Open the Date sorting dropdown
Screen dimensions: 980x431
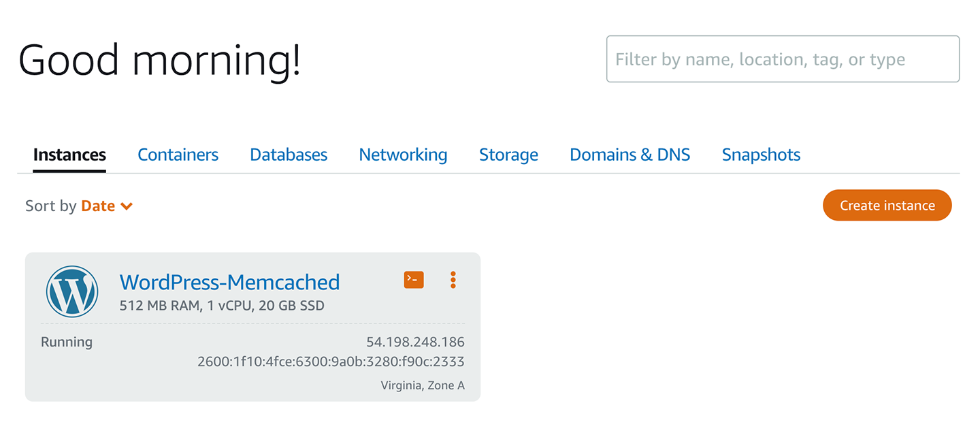pos(99,206)
